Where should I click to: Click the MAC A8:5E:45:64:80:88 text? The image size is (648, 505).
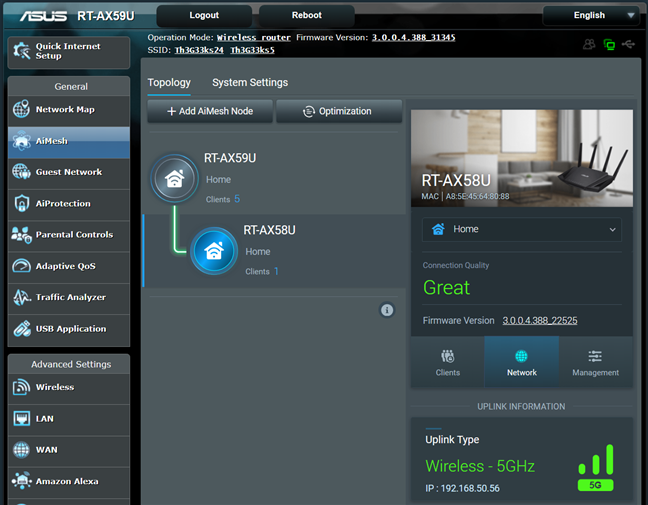[465, 196]
